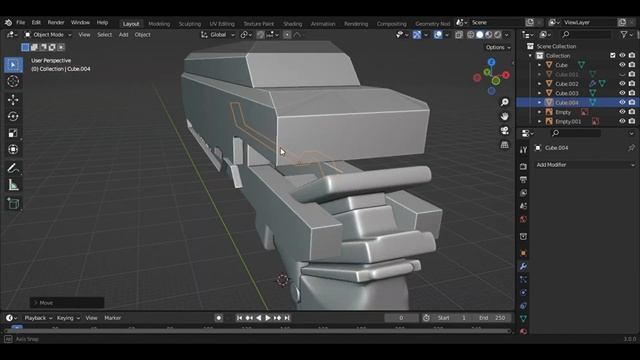640x360 pixels.
Task: Open Keying dropdown in timeline
Action: tap(68, 318)
